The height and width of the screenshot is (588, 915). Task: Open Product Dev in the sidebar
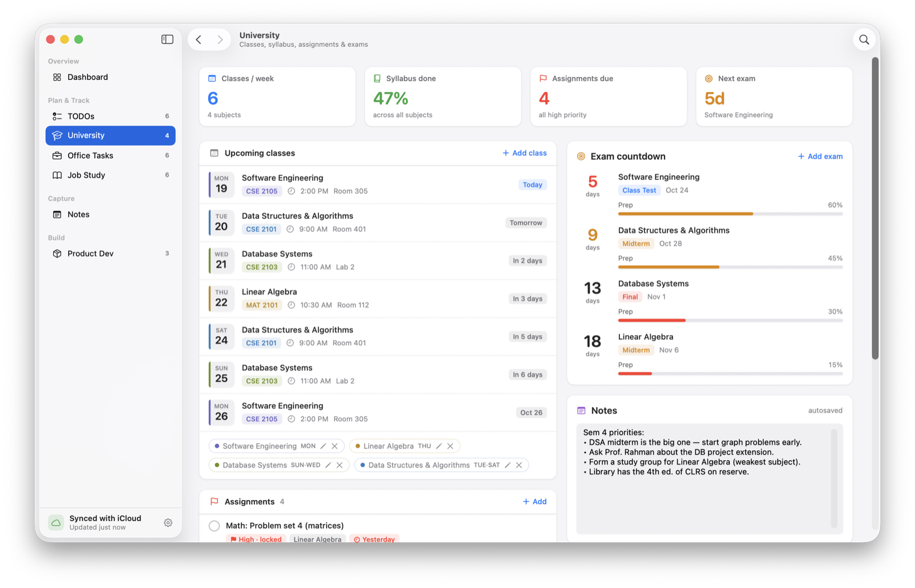click(110, 254)
